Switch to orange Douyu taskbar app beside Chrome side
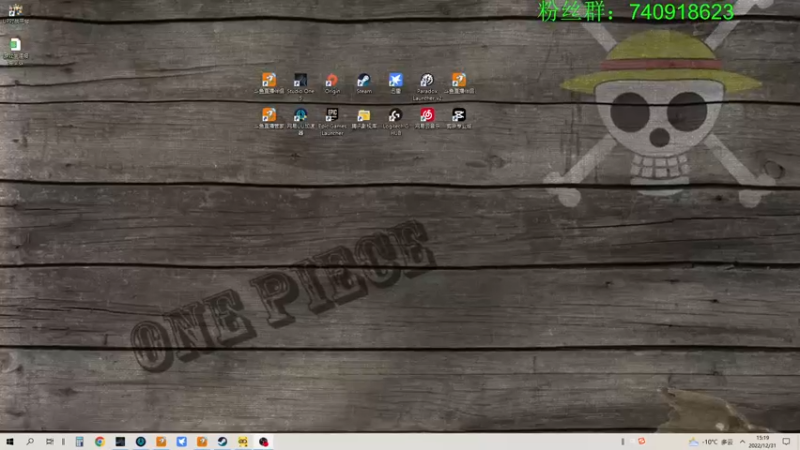Image resolution: width=800 pixels, height=450 pixels. [161, 441]
